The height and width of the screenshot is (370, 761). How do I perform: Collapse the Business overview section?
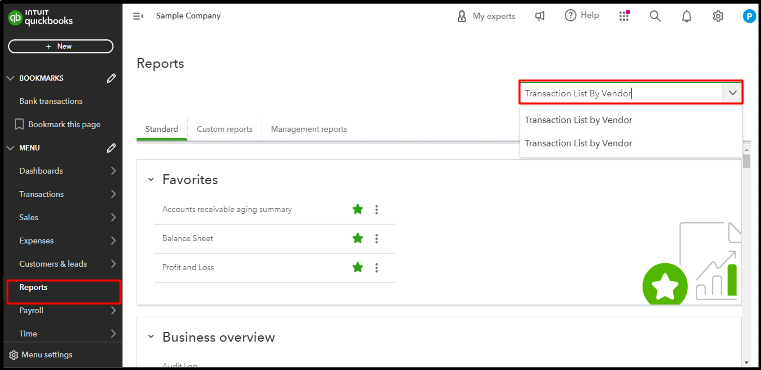pos(151,337)
